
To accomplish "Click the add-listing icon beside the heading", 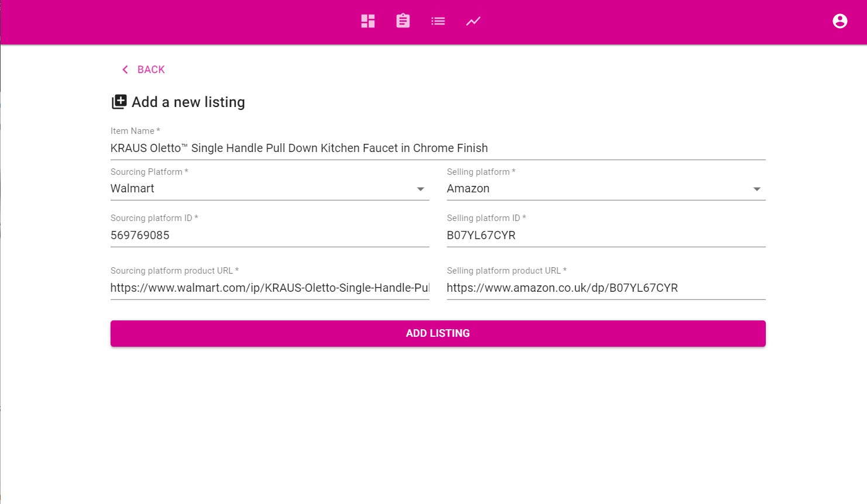I will point(119,102).
